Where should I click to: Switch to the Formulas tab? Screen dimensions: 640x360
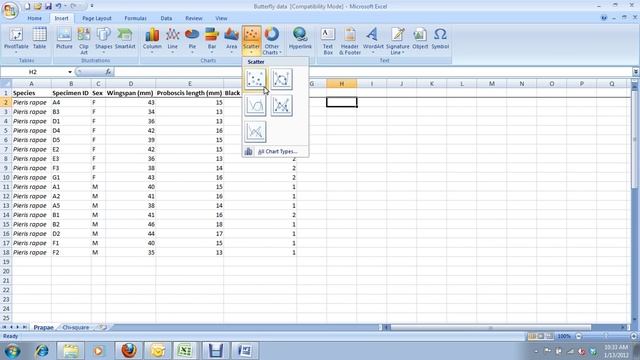click(x=135, y=18)
